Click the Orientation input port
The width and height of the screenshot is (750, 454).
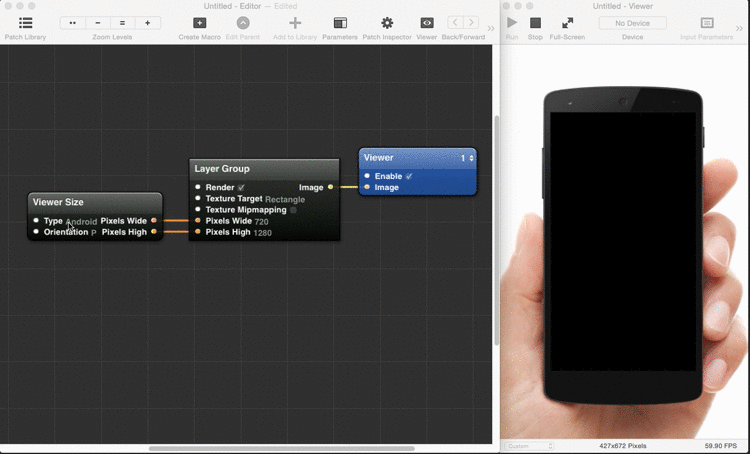[x=36, y=232]
